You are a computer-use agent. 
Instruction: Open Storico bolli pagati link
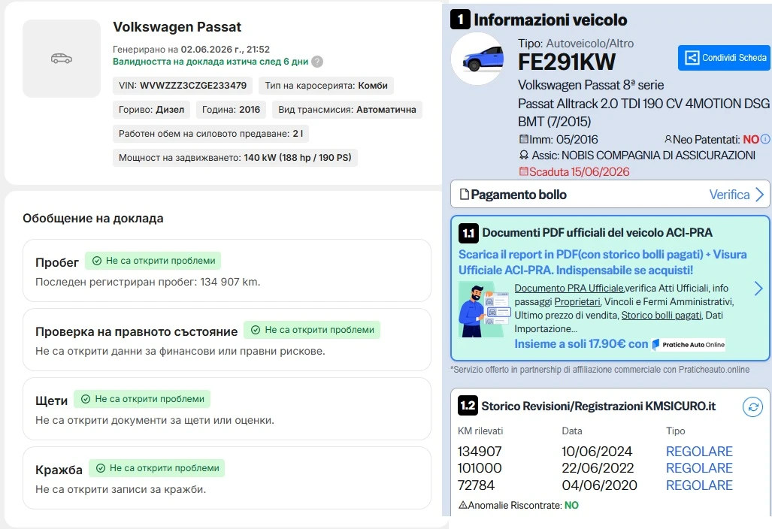[661, 315]
